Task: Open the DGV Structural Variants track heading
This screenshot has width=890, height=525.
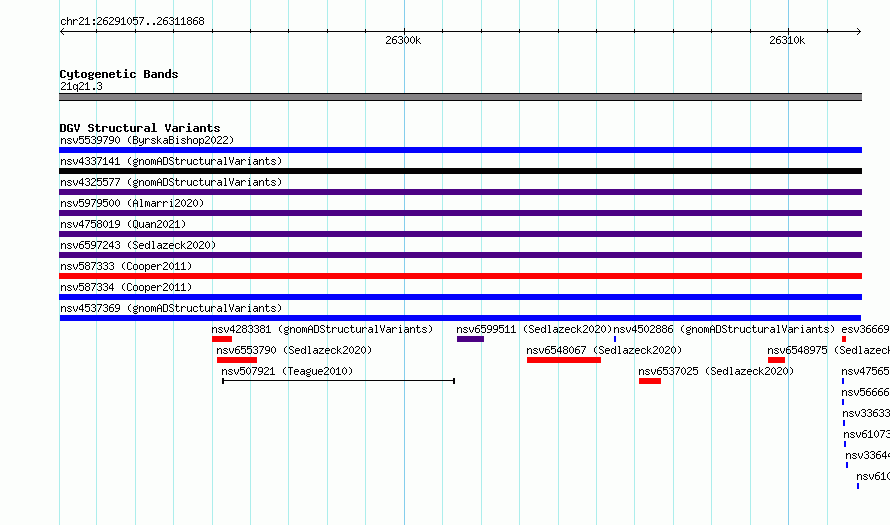Action: pyautogui.click(x=140, y=128)
